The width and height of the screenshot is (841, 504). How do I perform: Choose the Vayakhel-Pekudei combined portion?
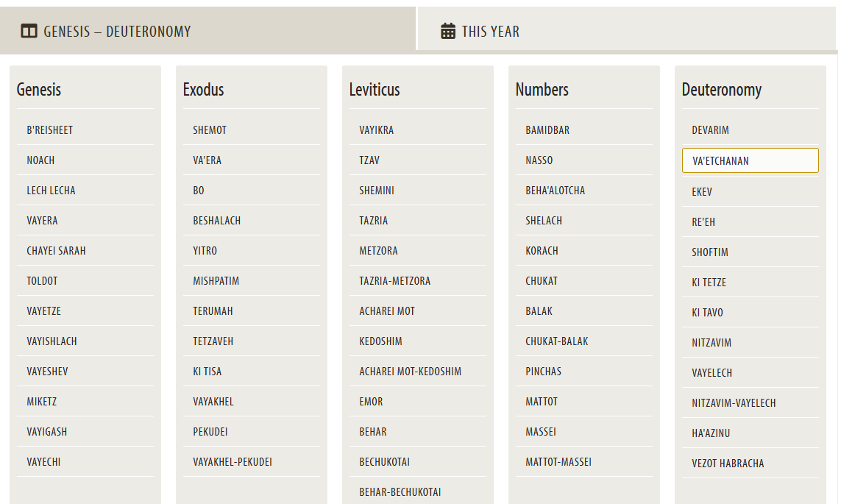tap(233, 462)
